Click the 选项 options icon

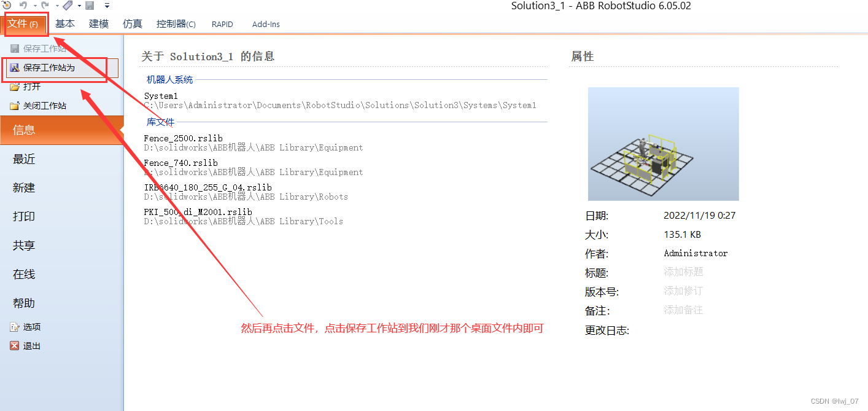[15, 327]
